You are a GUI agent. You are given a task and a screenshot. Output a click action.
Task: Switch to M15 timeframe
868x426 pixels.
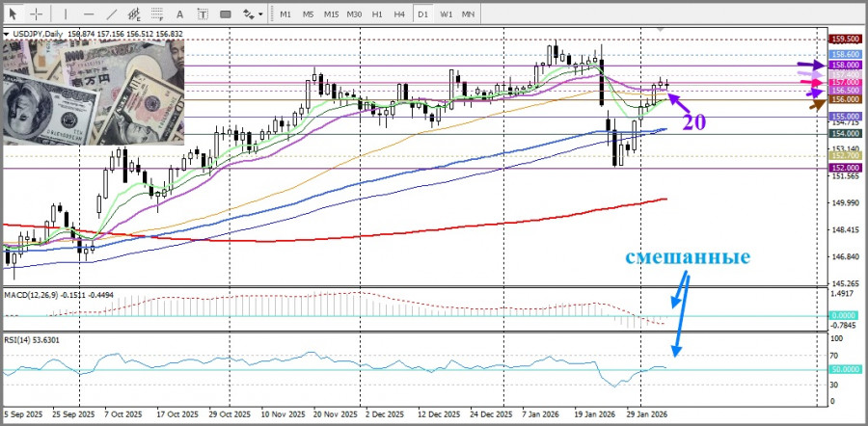click(331, 13)
